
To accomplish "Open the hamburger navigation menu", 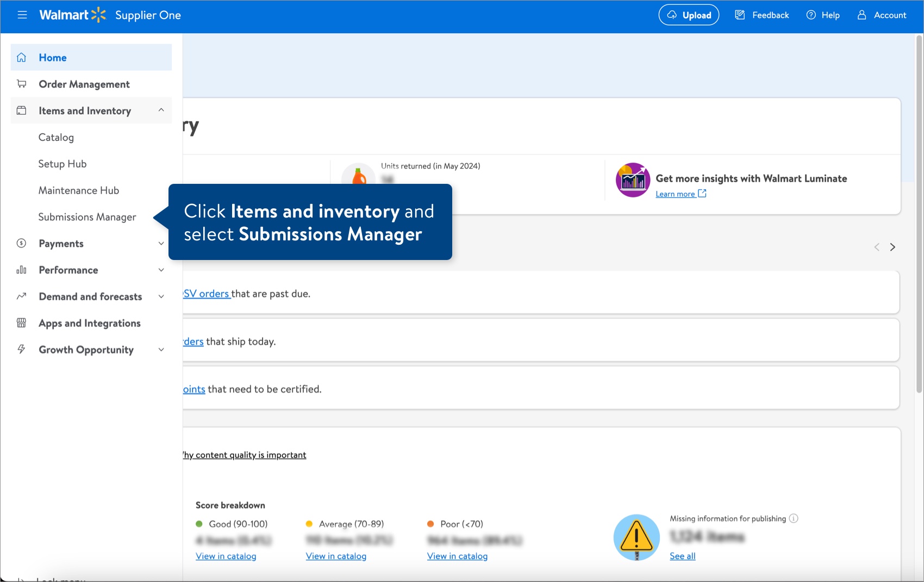I will click(22, 15).
